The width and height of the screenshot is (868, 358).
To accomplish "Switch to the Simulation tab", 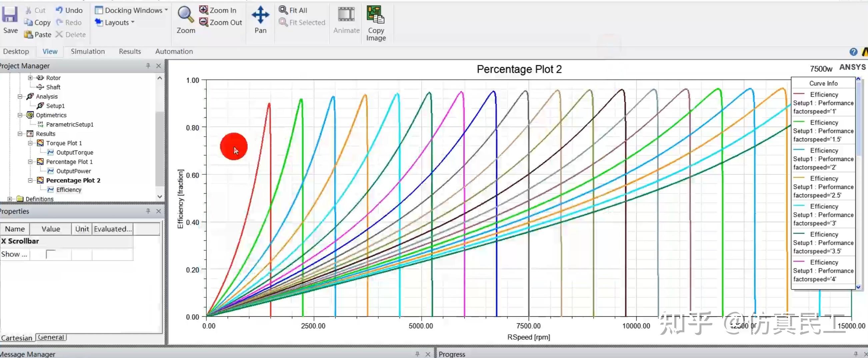I will tap(88, 51).
